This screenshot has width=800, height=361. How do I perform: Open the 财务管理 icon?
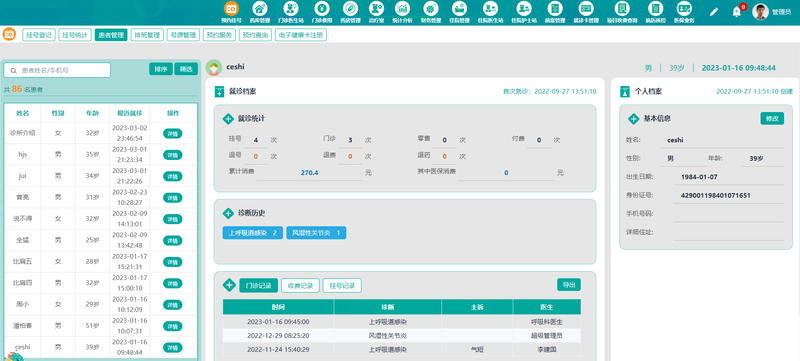[x=431, y=8]
